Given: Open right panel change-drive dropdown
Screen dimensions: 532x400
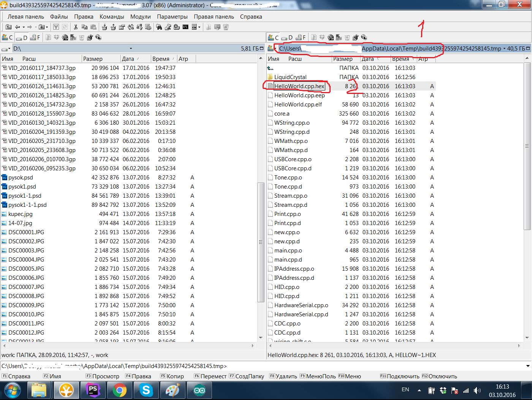Looking at the screenshot, I should tap(272, 49).
